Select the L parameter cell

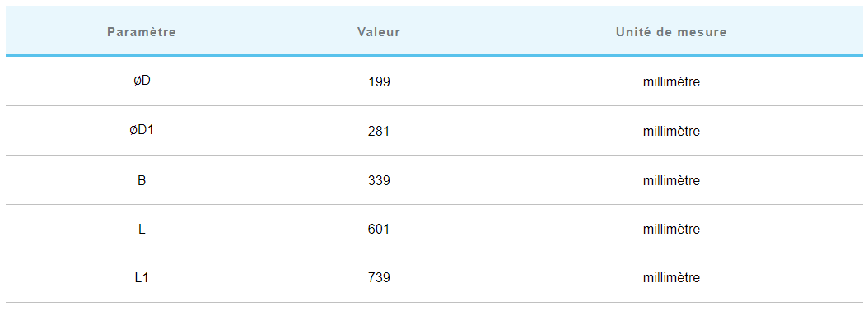[x=142, y=229]
